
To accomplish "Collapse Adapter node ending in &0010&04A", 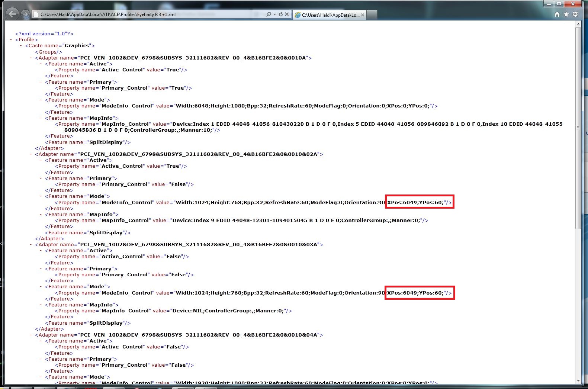I will [31, 335].
